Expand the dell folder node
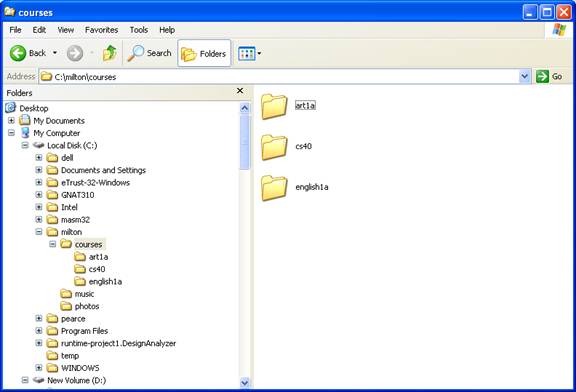The height and width of the screenshot is (392, 576). tap(39, 158)
